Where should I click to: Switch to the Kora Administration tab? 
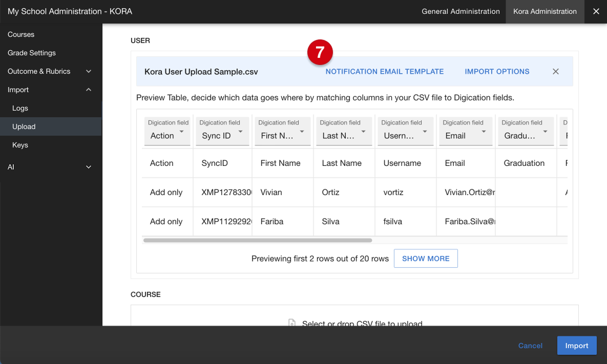pos(545,12)
